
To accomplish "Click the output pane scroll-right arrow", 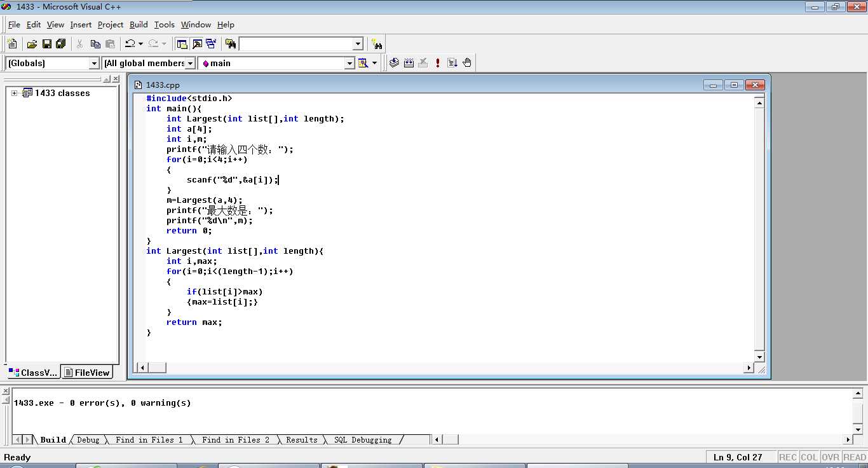I will click(848, 439).
